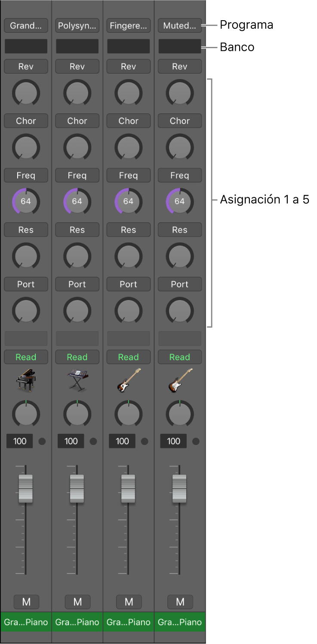Open the Read automation menu in fourth strip
Viewport: 317px width, 644px height.
coord(180,357)
